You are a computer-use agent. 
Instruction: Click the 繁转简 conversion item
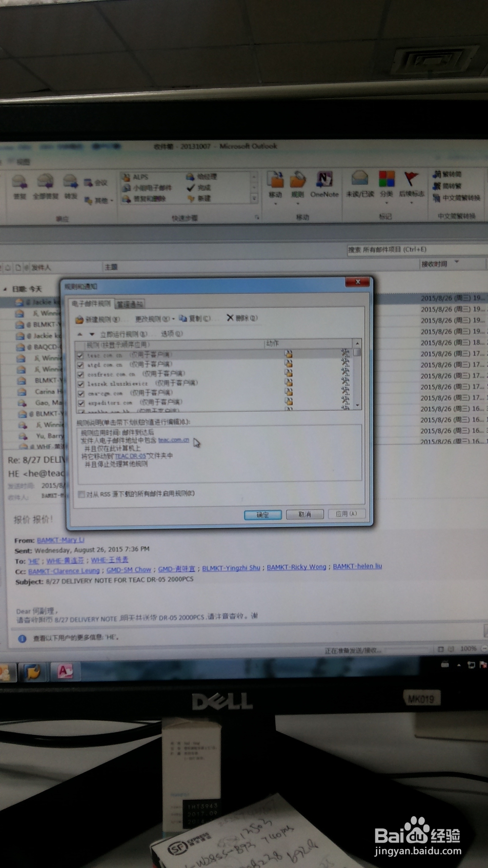(447, 174)
